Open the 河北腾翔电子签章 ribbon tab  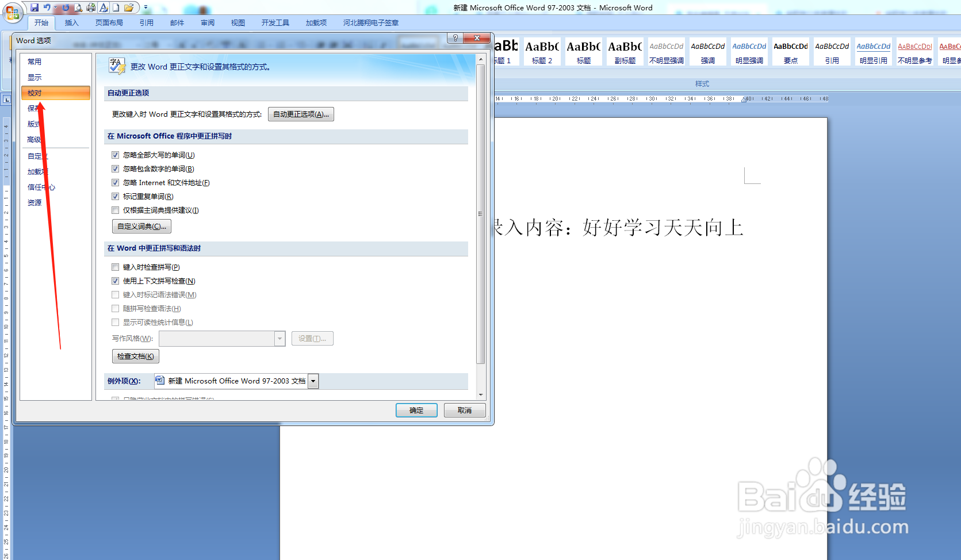coord(371,23)
